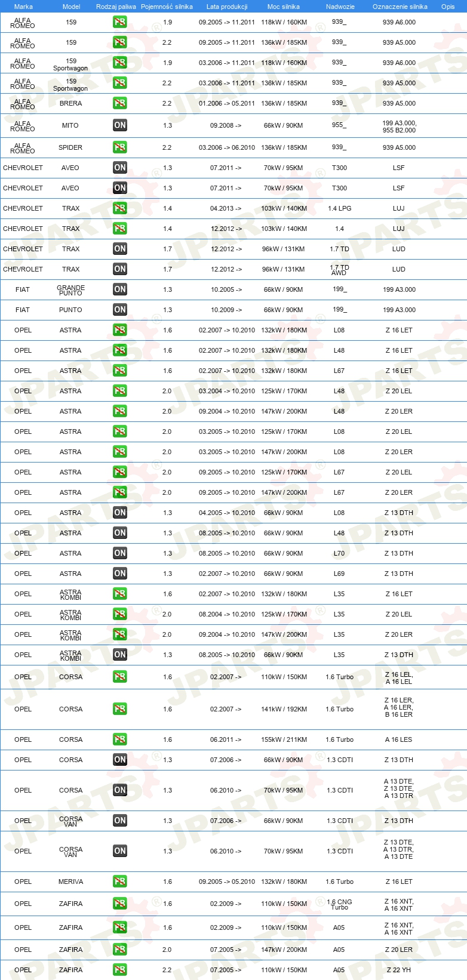
Task: Click the Rodzaj paliwa column header
Action: coord(116,7)
